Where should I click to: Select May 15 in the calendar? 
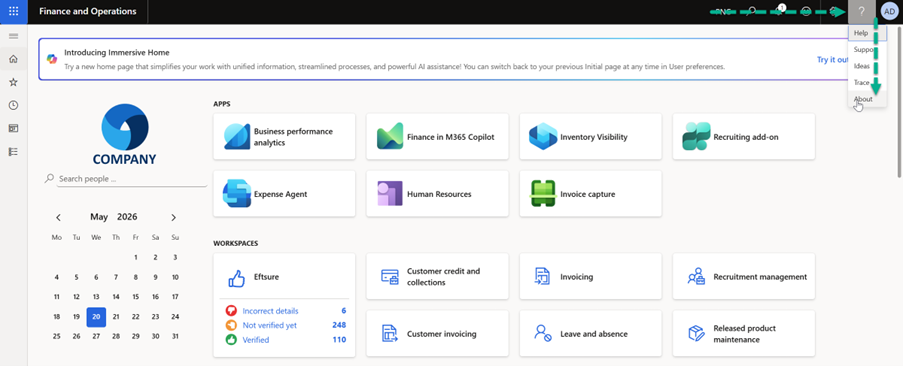click(135, 297)
